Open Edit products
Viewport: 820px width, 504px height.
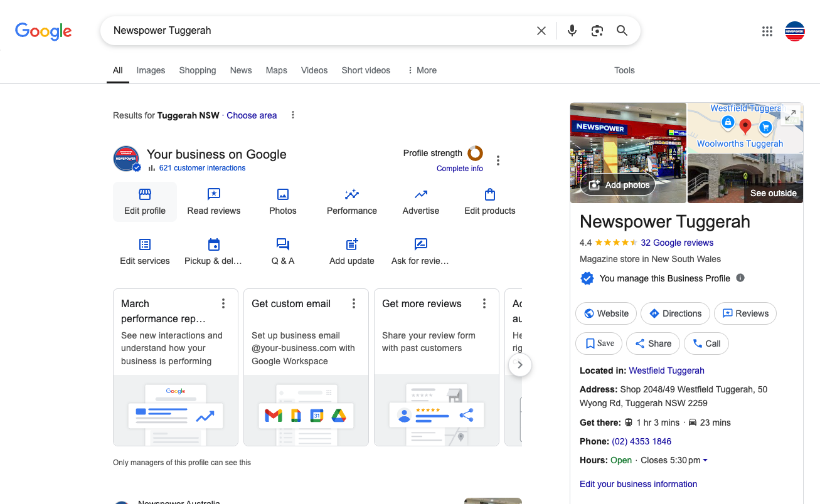(x=490, y=202)
